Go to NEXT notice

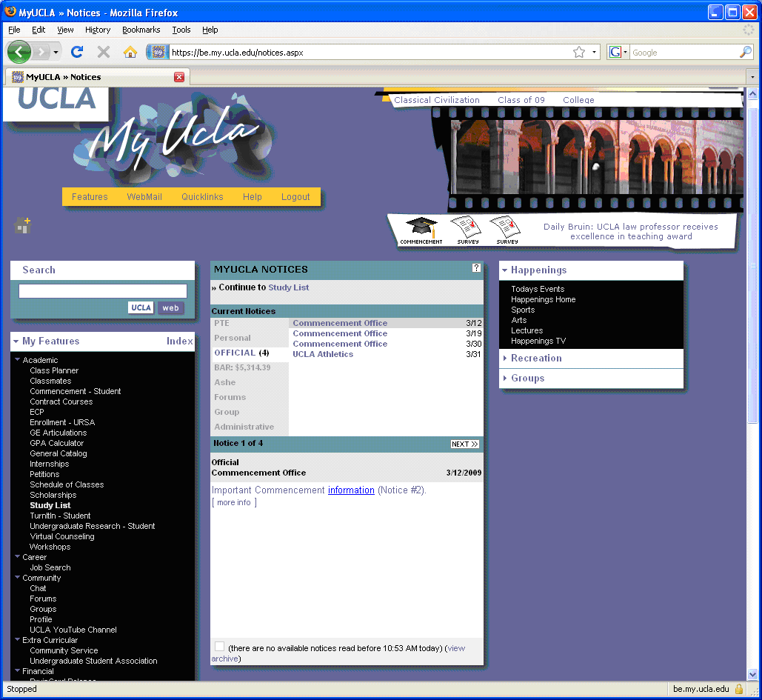point(464,444)
